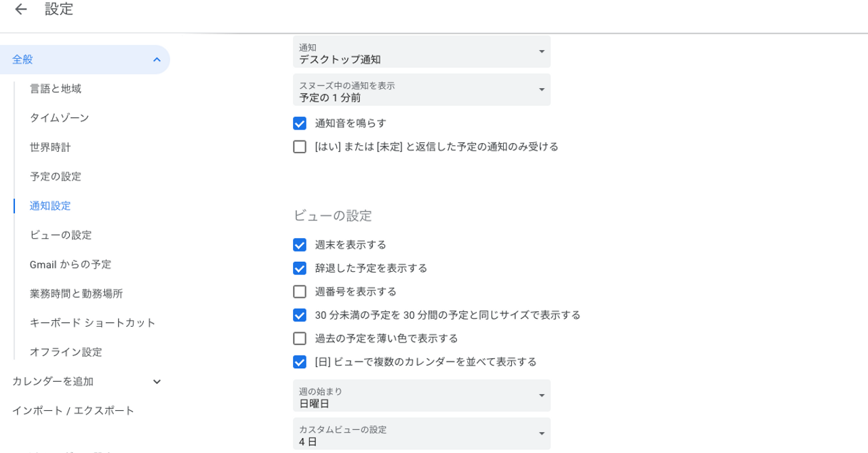Open the 通知 デスクトップ通知 dropdown

point(421,52)
